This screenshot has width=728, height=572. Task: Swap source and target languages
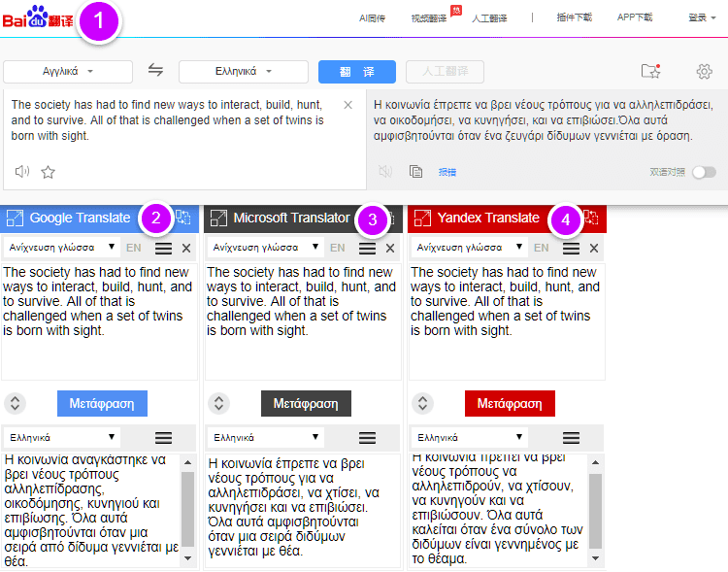tap(155, 70)
